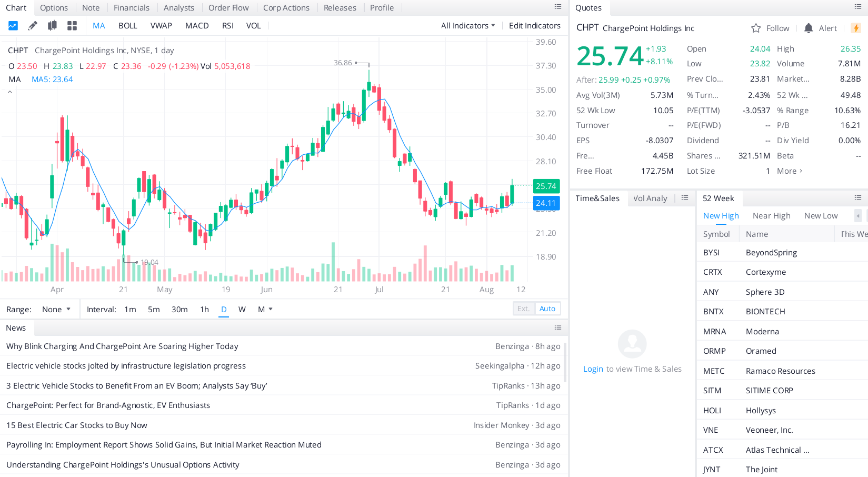This screenshot has width=868, height=477.
Task: Select the 1m interval
Action: (x=131, y=310)
